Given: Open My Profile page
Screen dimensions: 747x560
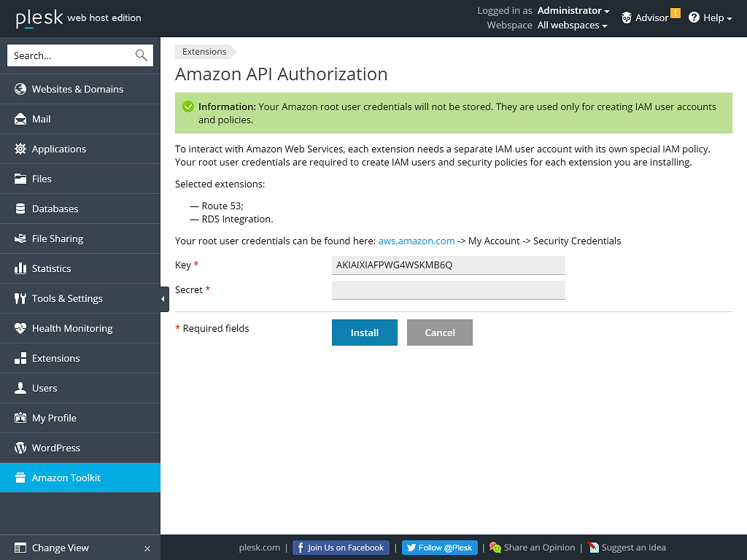Looking at the screenshot, I should [x=80, y=418].
